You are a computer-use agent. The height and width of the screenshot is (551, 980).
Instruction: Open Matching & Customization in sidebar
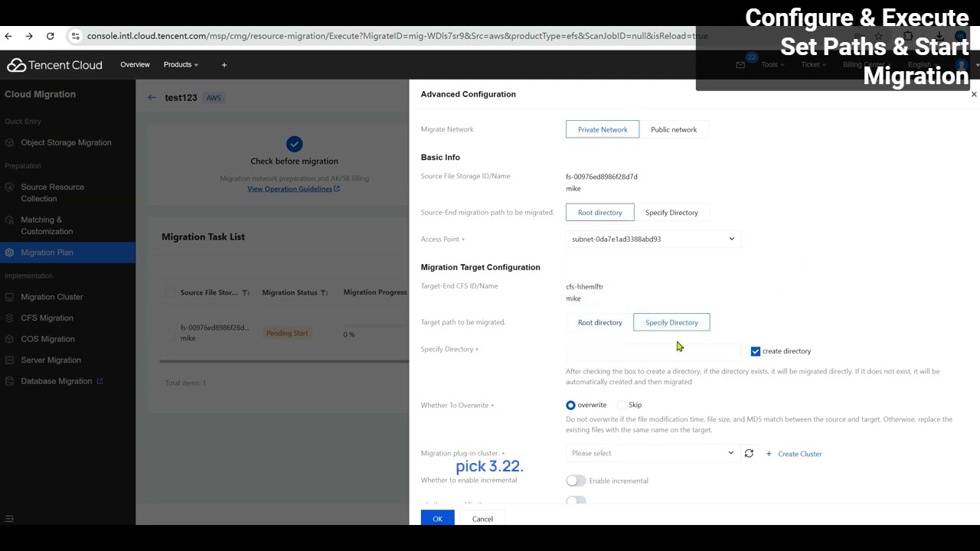click(47, 226)
